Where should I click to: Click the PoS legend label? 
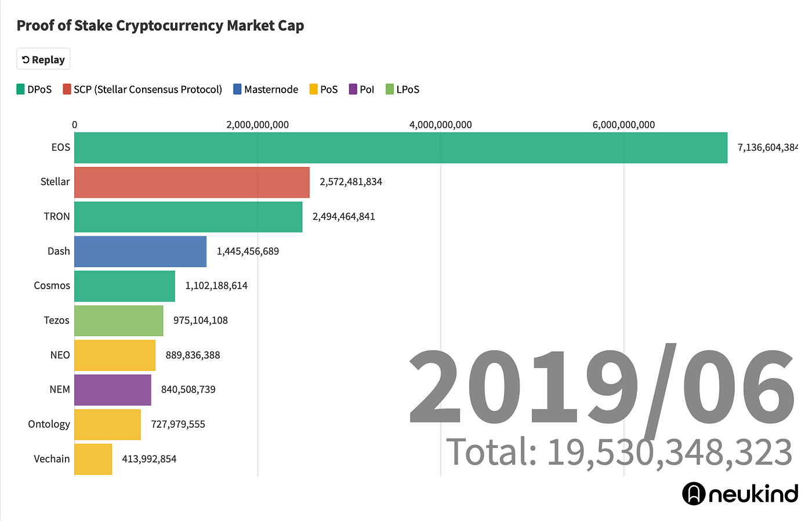tap(329, 89)
